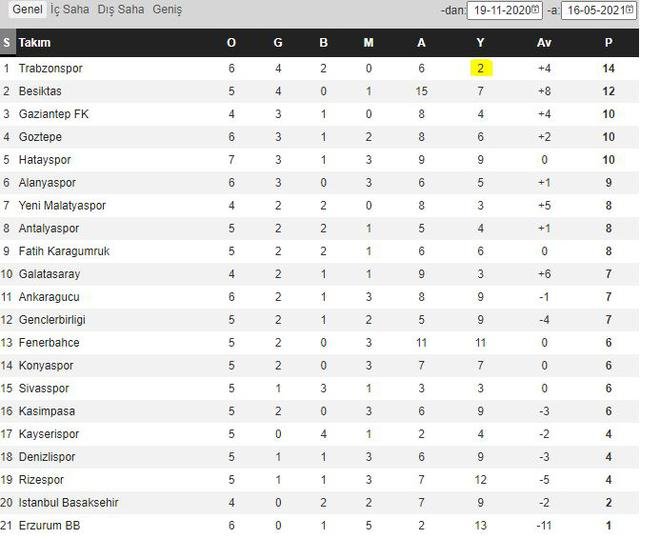
Task: Select the Genel tab
Action: coord(27,9)
